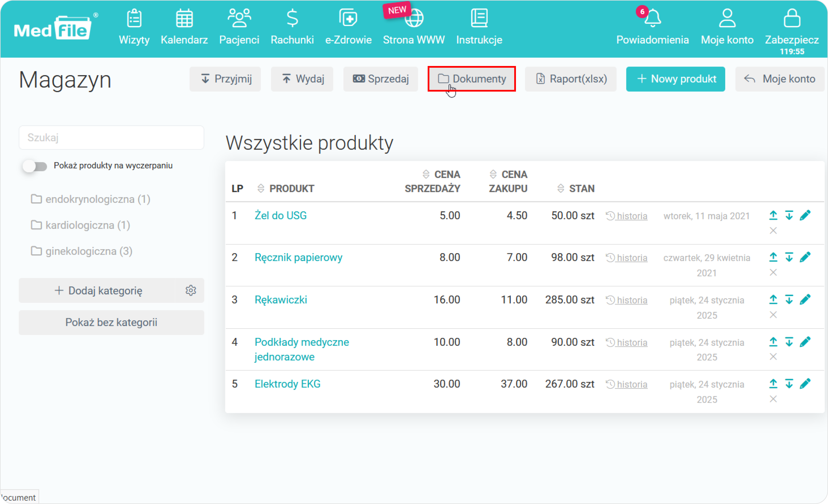
Task: Click the Szukaj search field
Action: [x=111, y=138]
